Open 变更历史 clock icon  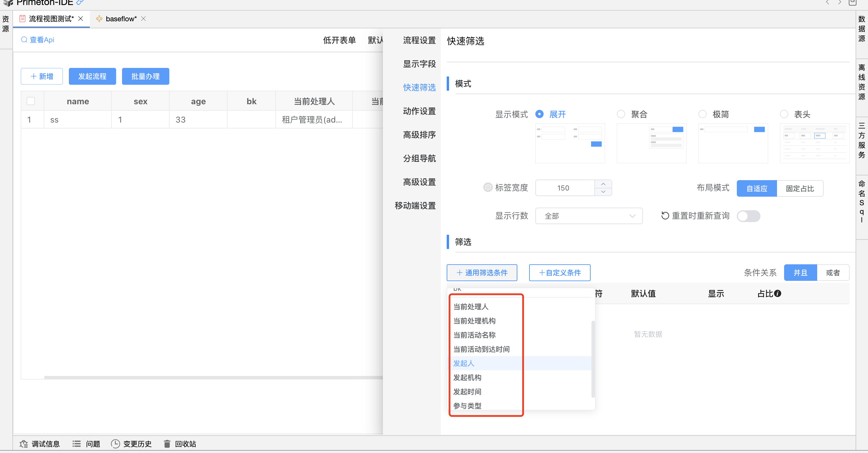click(x=116, y=444)
